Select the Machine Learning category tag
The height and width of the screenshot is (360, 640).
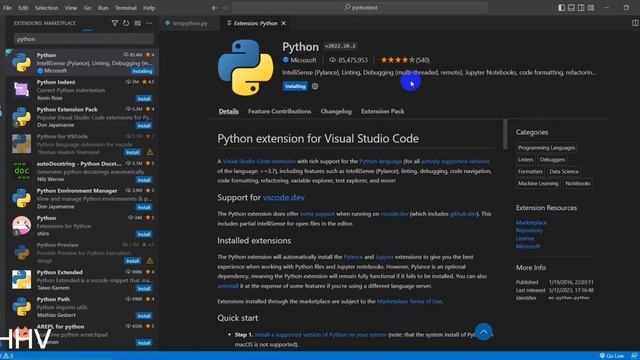pyautogui.click(x=538, y=183)
